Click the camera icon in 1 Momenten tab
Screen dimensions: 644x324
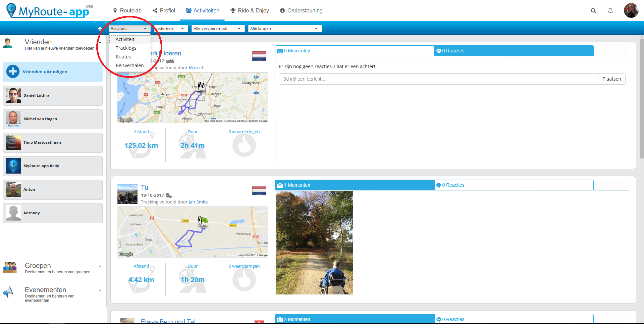click(280, 185)
